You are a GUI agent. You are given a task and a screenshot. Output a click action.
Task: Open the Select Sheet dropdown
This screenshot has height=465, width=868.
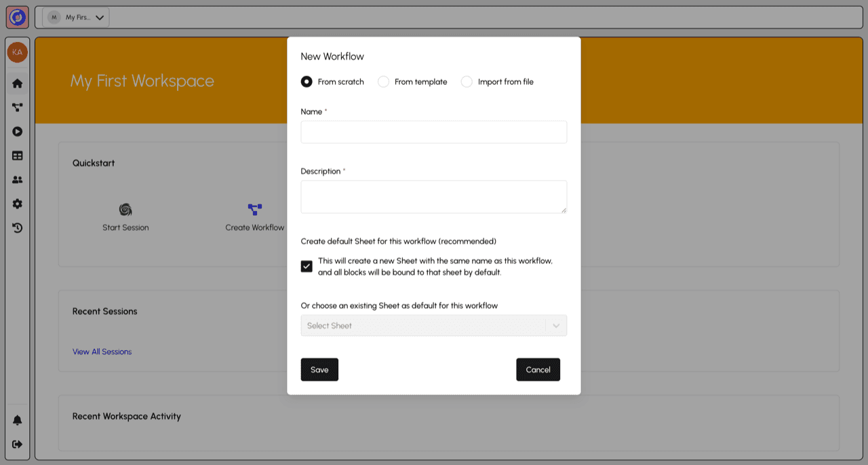click(x=433, y=325)
